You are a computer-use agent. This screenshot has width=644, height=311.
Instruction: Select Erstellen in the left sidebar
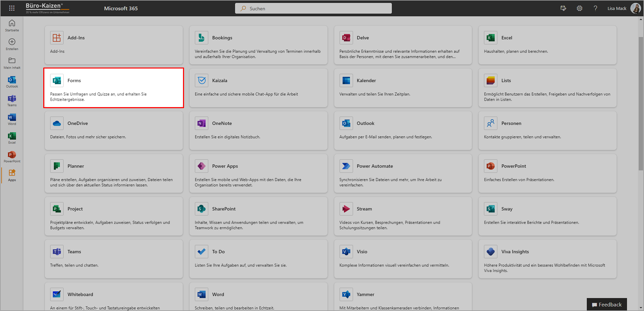click(12, 44)
